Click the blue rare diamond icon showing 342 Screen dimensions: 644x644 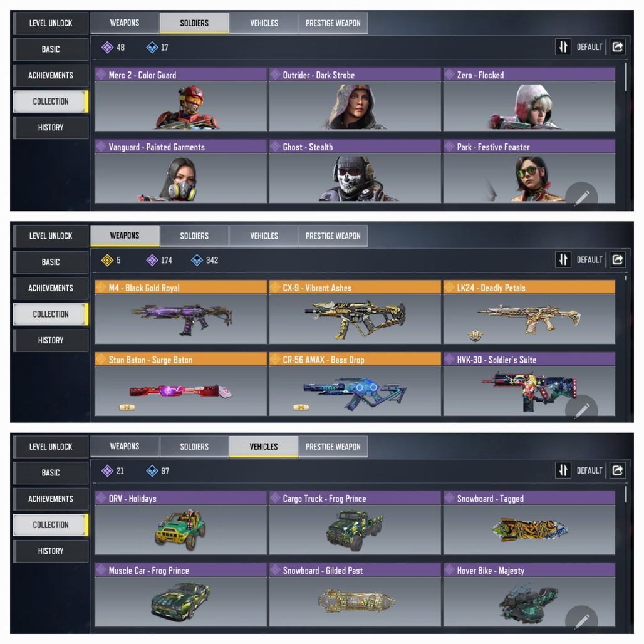click(x=197, y=260)
